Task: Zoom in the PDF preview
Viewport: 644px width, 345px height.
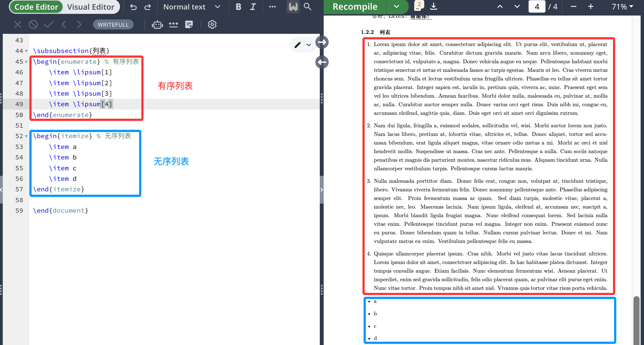Action: [x=591, y=7]
